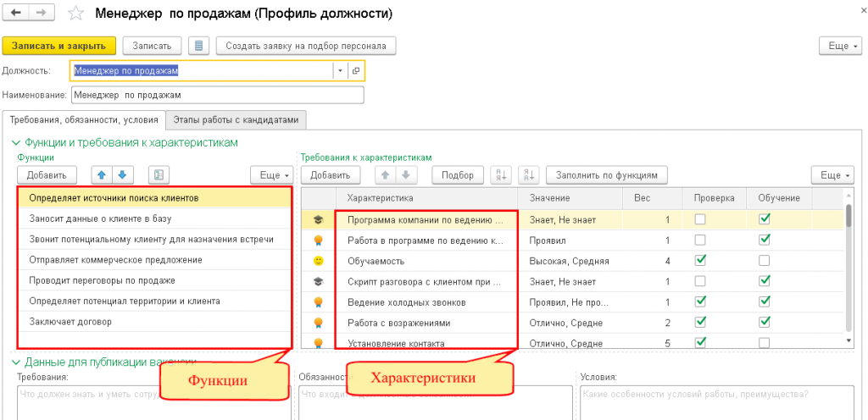Go forward with the right arrow
Image resolution: width=868 pixels, height=420 pixels.
pyautogui.click(x=41, y=14)
